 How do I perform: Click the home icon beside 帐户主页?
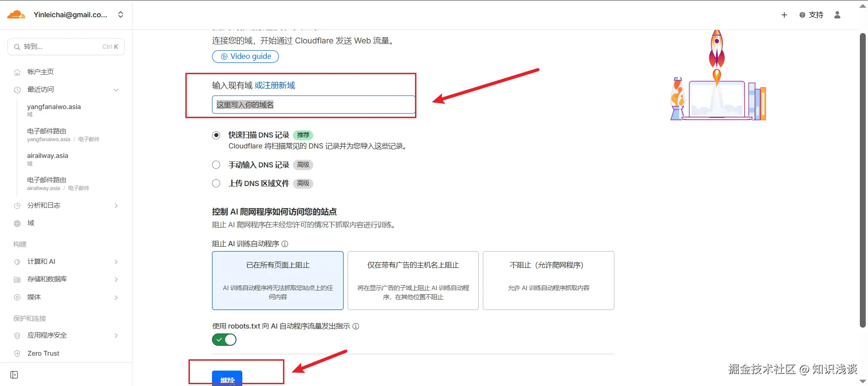click(17, 72)
